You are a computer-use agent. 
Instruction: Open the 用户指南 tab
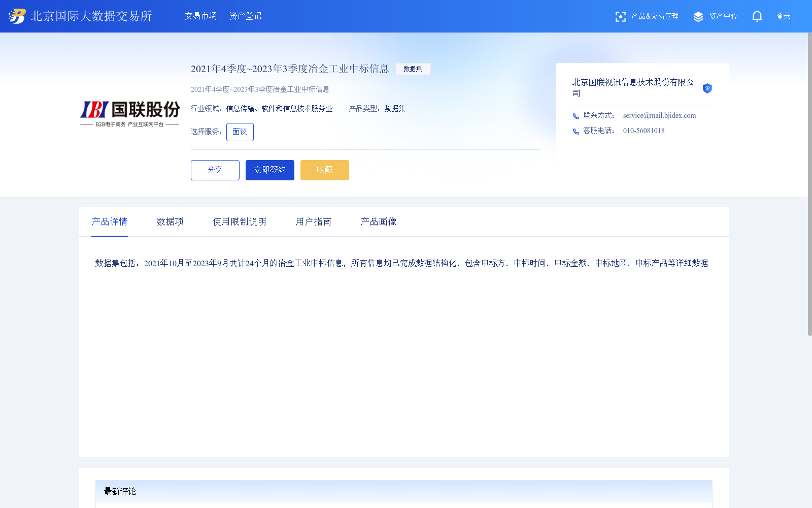[314, 221]
